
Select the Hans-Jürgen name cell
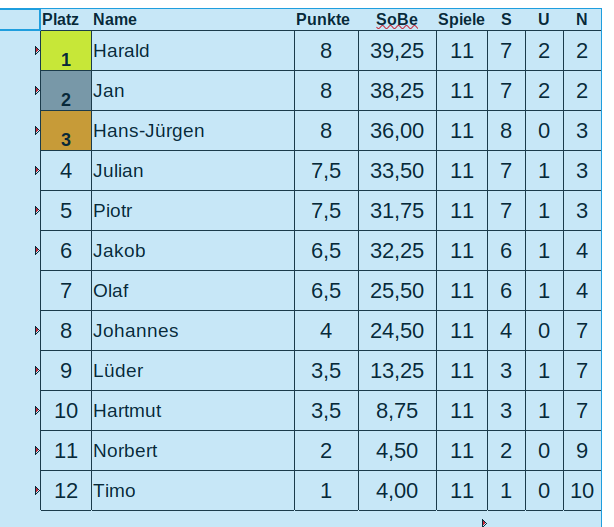192,131
